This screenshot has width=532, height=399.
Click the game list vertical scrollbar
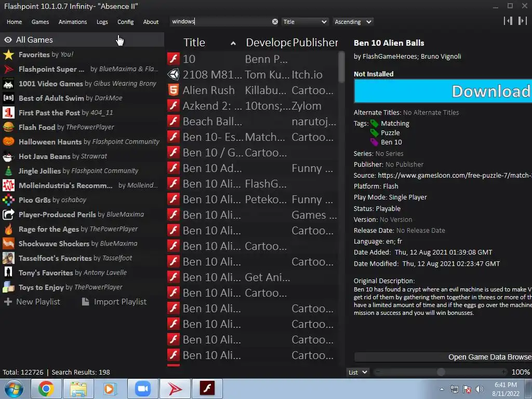click(x=341, y=67)
